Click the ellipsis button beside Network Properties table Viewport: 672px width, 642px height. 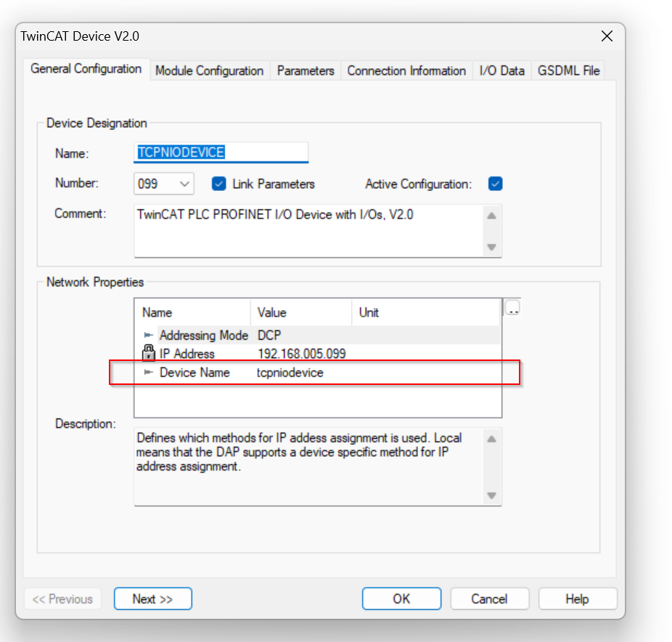[512, 307]
